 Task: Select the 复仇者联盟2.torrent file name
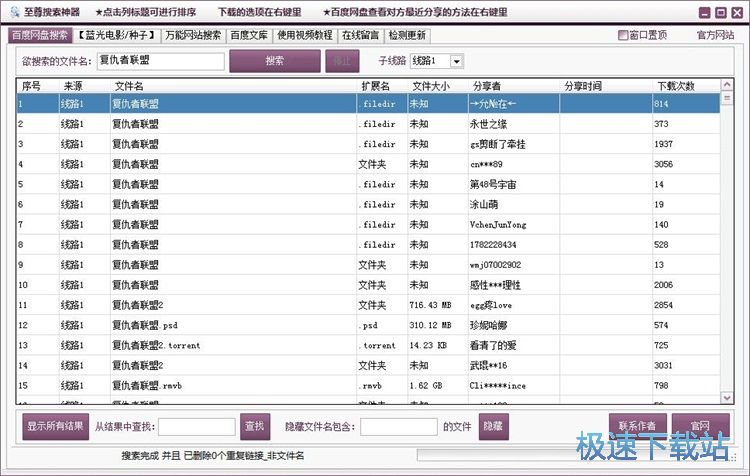pyautogui.click(x=156, y=345)
